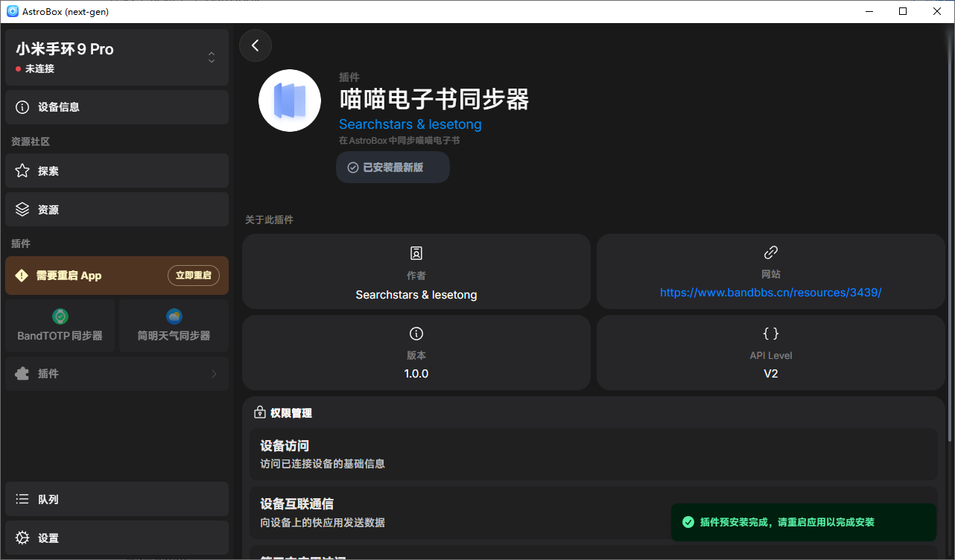This screenshot has height=560, width=955.
Task: Click the info icon beside 设备信息
Action: (x=22, y=107)
